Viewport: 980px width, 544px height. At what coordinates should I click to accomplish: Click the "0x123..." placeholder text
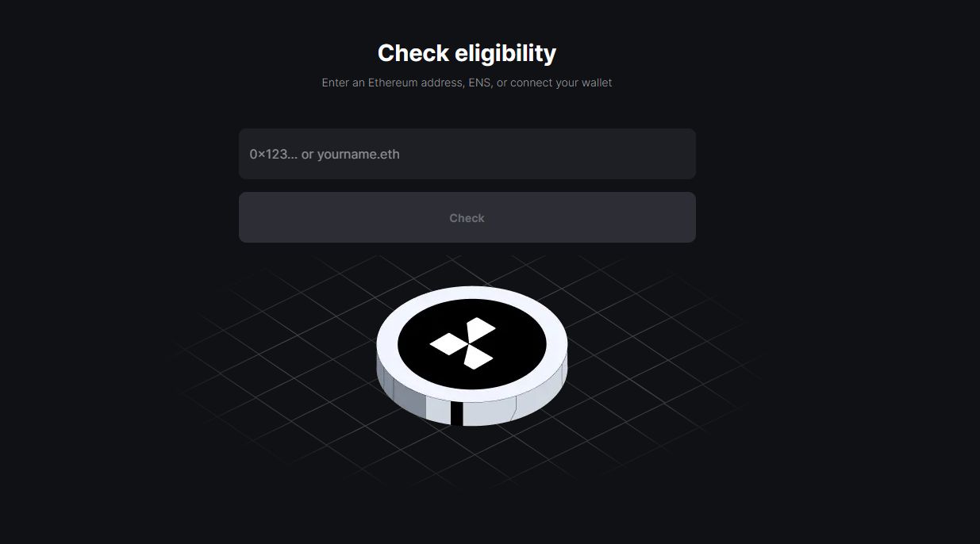pyautogui.click(x=274, y=154)
